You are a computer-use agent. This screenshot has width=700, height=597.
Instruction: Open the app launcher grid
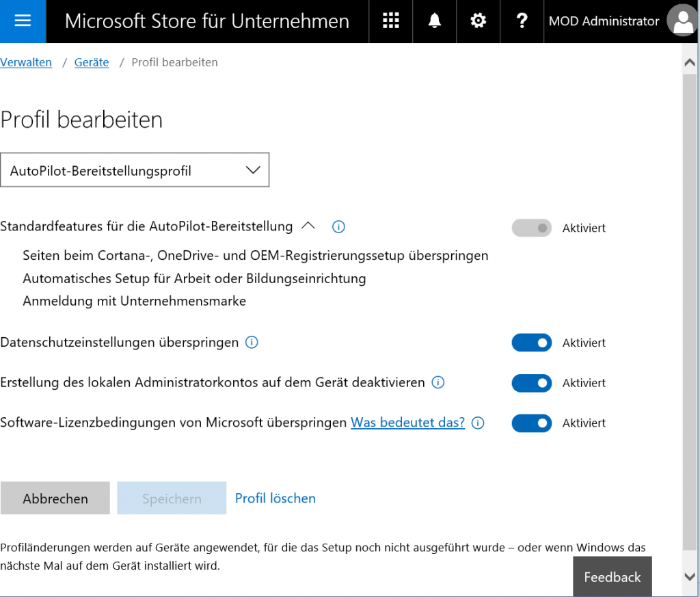click(x=390, y=21)
